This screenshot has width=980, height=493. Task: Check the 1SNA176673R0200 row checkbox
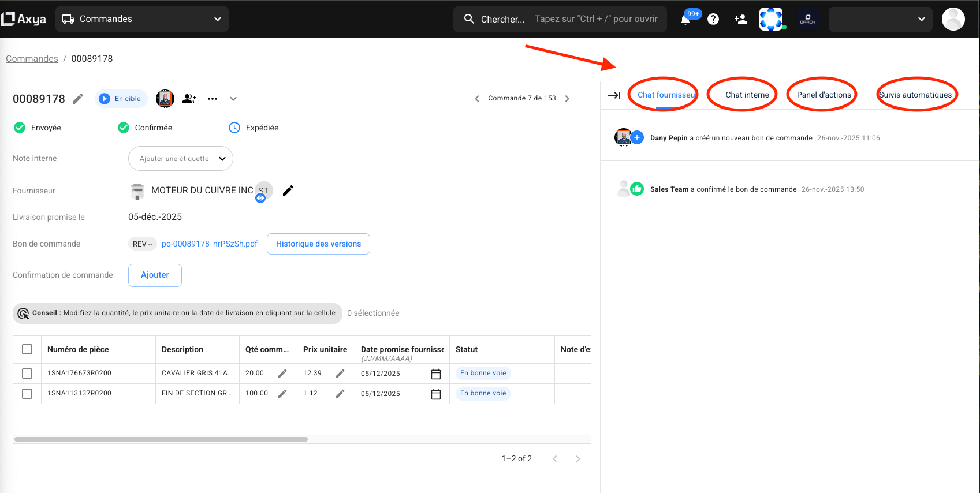click(x=27, y=374)
